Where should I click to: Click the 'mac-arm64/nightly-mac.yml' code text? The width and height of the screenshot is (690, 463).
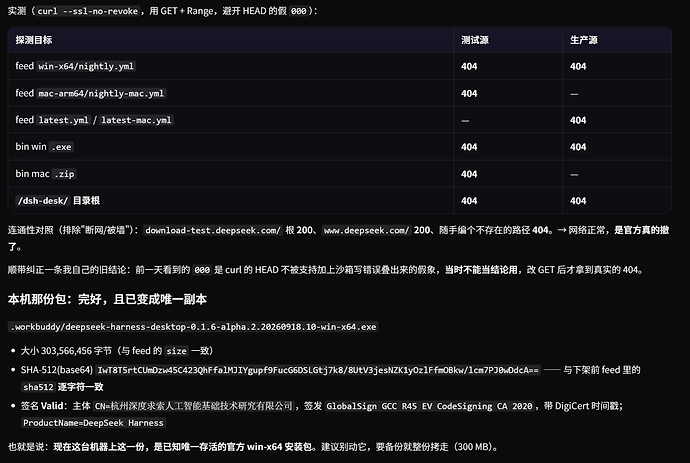click(101, 93)
